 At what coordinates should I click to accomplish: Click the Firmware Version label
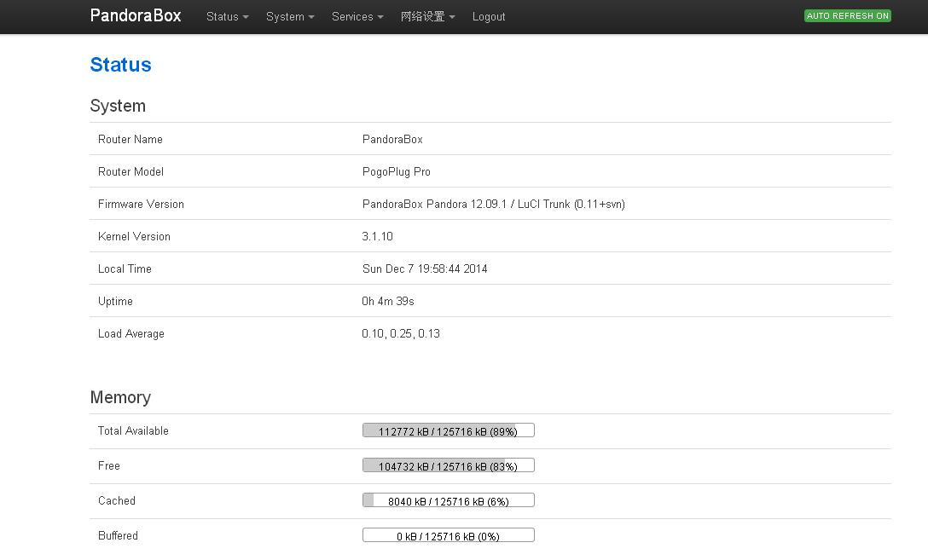click(141, 204)
